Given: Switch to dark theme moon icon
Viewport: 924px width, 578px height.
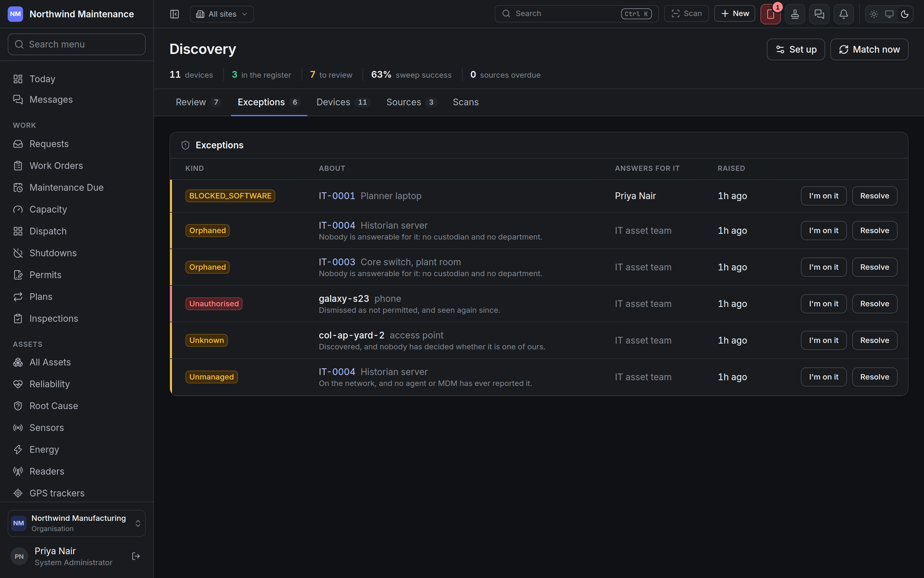Looking at the screenshot, I should [x=904, y=14].
